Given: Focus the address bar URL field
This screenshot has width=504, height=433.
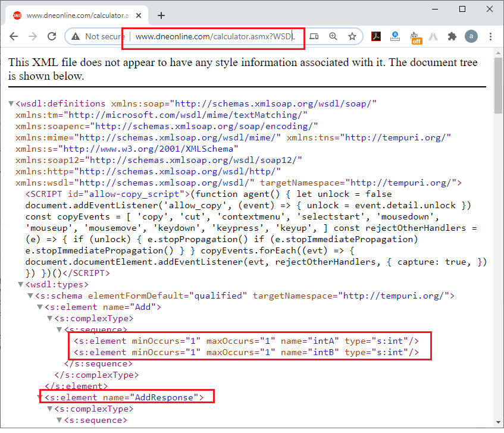Looking at the screenshot, I should coord(215,36).
